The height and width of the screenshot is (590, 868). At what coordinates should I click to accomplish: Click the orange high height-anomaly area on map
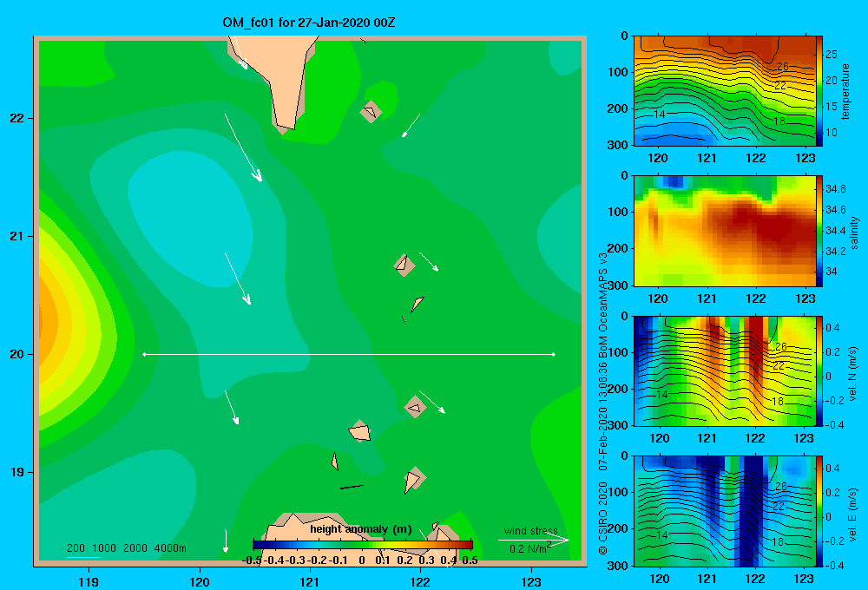[x=49, y=324]
